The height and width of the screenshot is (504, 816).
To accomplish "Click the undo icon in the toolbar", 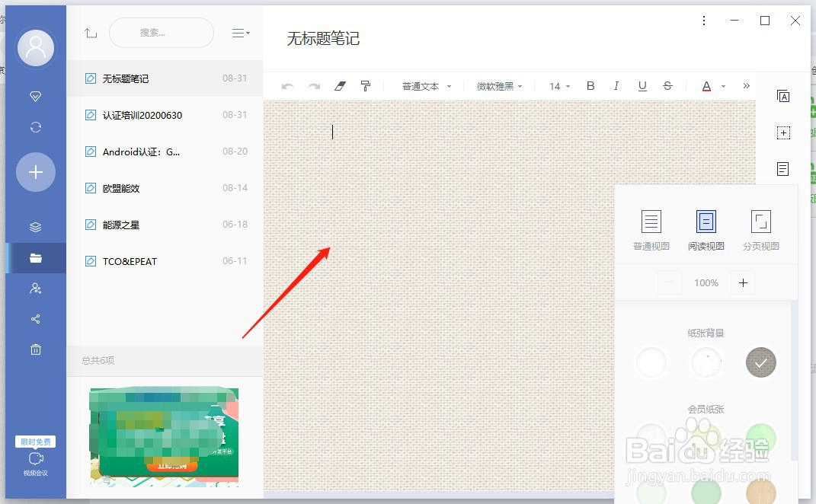I will point(288,86).
